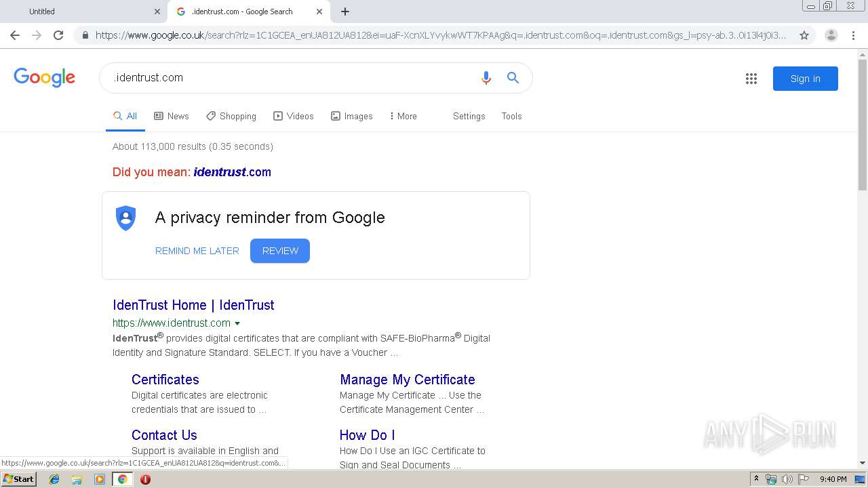The width and height of the screenshot is (868, 488).
Task: Click the browser forward arrow
Action: click(x=37, y=35)
